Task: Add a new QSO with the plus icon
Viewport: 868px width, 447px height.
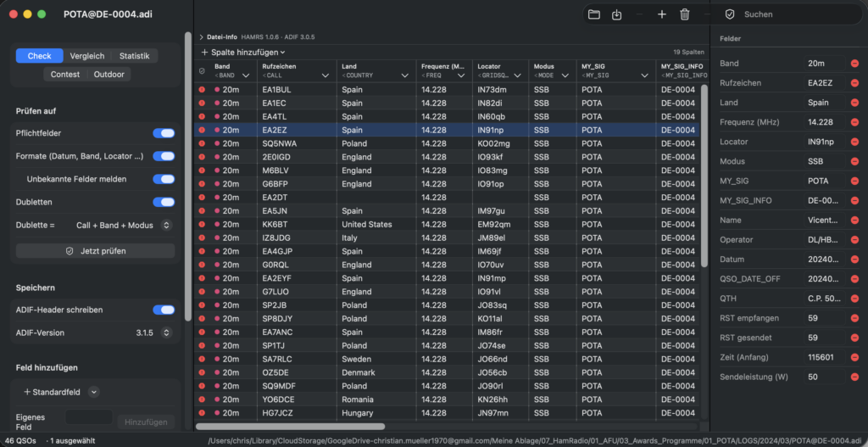Action: point(661,14)
